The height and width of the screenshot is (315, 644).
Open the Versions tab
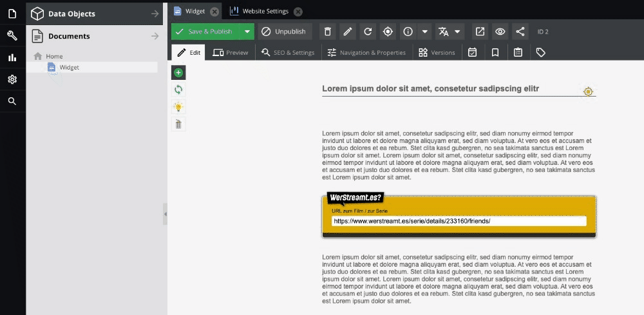pos(437,53)
